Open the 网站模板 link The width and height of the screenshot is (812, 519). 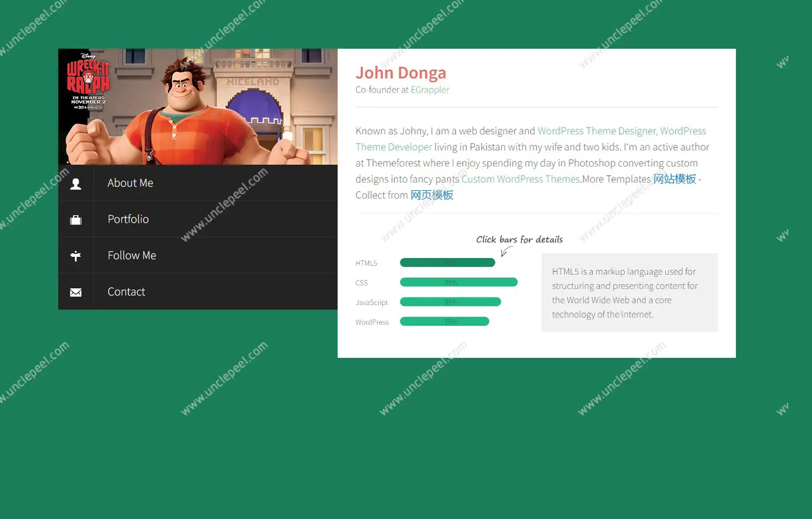tap(675, 179)
